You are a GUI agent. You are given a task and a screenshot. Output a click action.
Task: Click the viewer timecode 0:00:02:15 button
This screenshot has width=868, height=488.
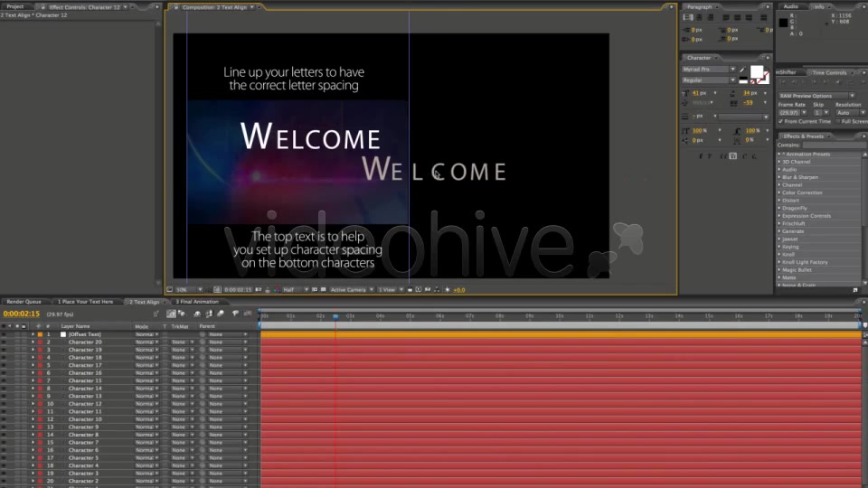[x=238, y=290]
